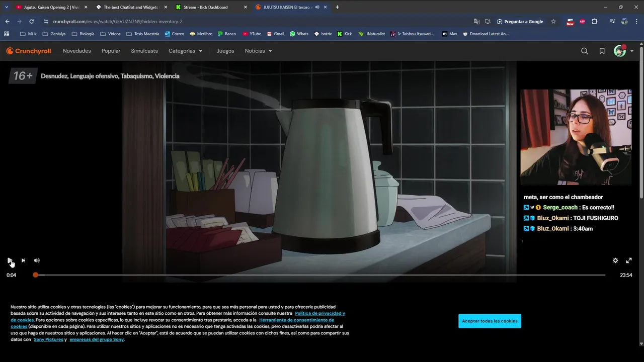Click the video progress bar handle
Viewport: 644px width, 362px height.
[x=36, y=275]
